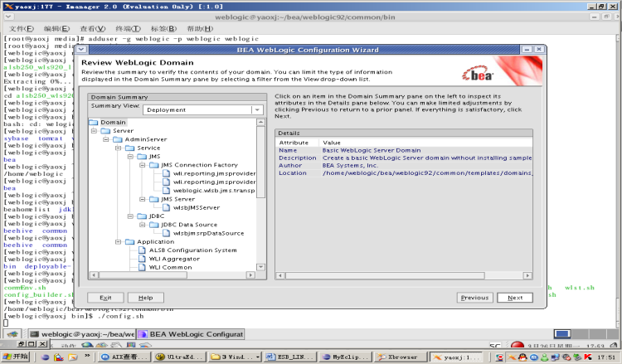Collapse the JMS tree node
Image resolution: width=622 pixels, height=364 pixels.
[x=130, y=156]
